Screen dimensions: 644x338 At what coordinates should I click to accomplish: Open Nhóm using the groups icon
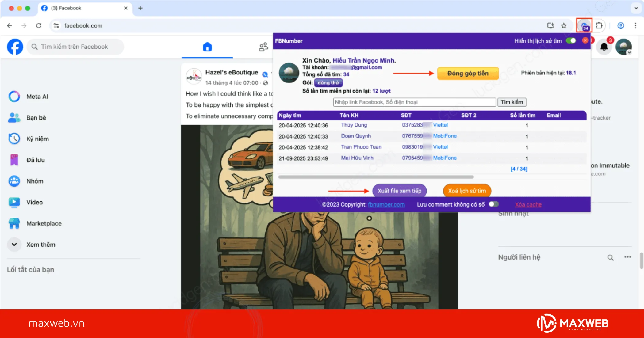(x=14, y=181)
